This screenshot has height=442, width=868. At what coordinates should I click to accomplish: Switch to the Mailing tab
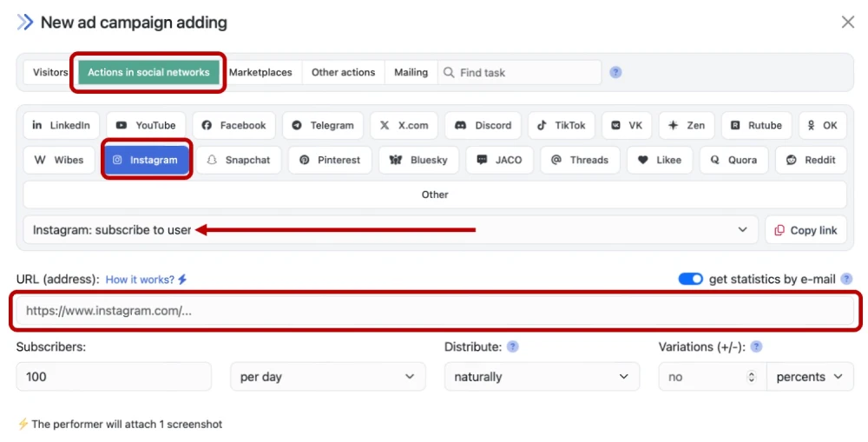(411, 72)
